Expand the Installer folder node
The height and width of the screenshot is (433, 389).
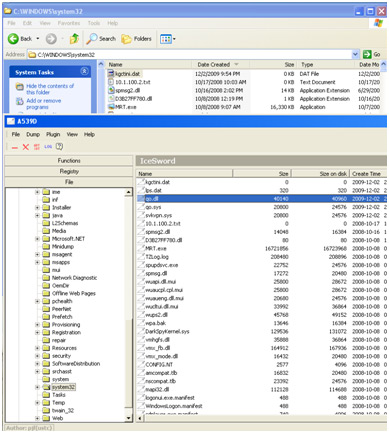pos(38,208)
